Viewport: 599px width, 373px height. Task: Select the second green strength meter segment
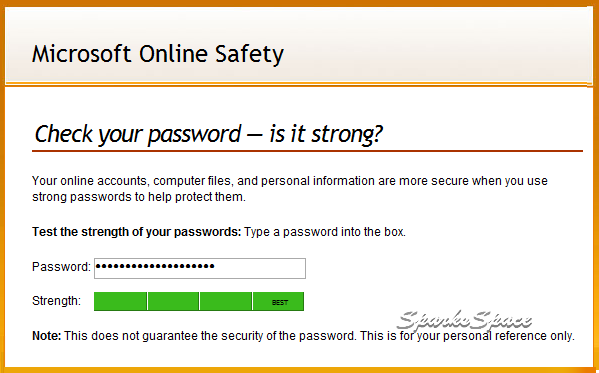point(173,302)
